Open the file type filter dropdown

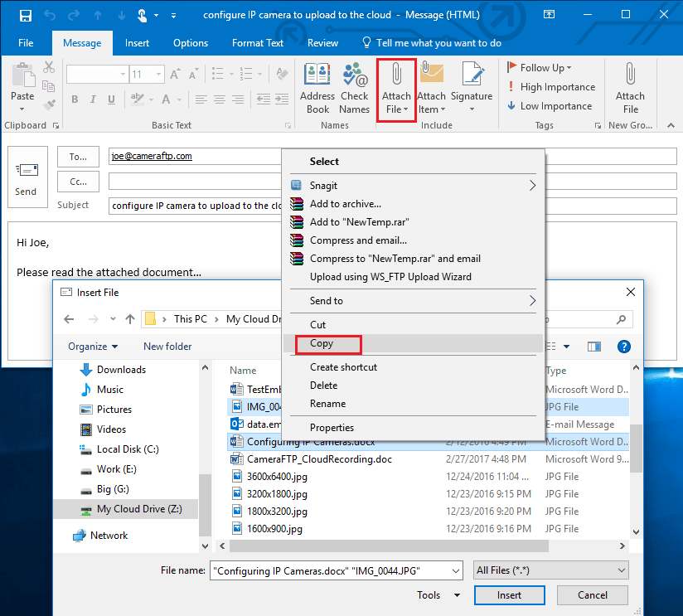click(x=550, y=570)
